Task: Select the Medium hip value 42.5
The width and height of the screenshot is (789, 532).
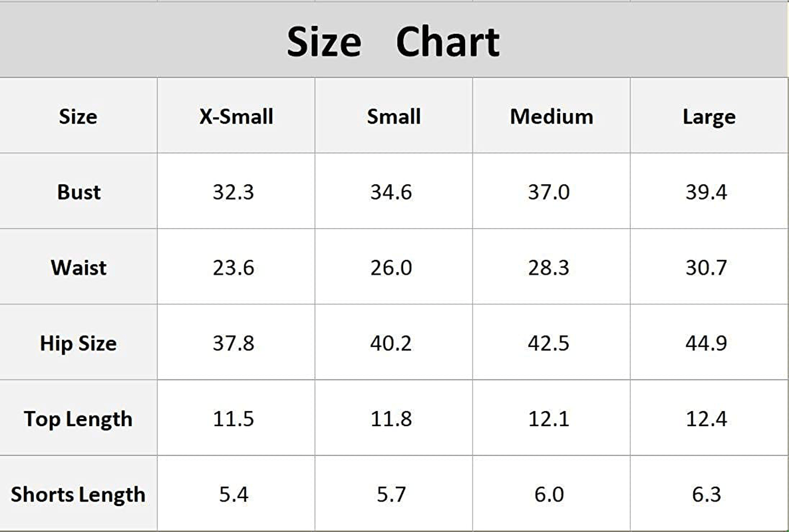Action: (549, 343)
